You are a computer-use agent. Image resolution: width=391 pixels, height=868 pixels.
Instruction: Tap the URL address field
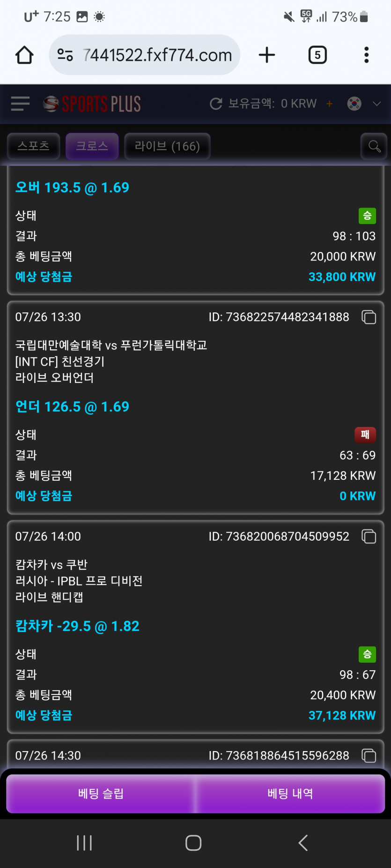tap(157, 55)
